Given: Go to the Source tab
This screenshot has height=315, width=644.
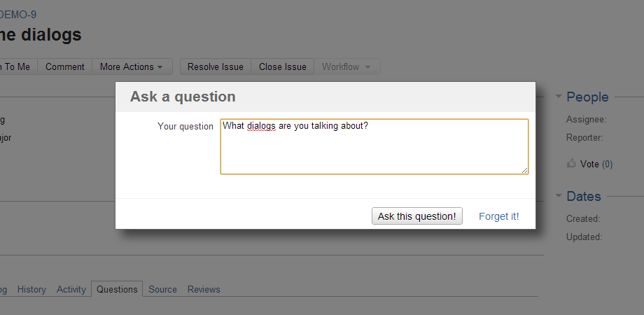Looking at the screenshot, I should [x=162, y=289].
